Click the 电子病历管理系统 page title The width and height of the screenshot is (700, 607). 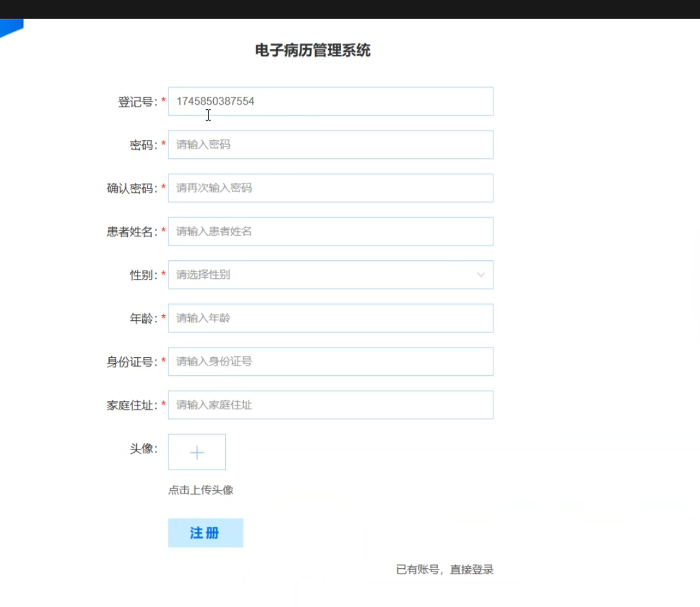coord(313,50)
